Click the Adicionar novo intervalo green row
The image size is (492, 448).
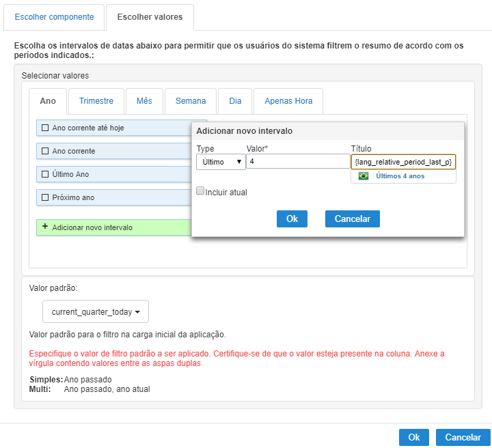click(x=114, y=227)
